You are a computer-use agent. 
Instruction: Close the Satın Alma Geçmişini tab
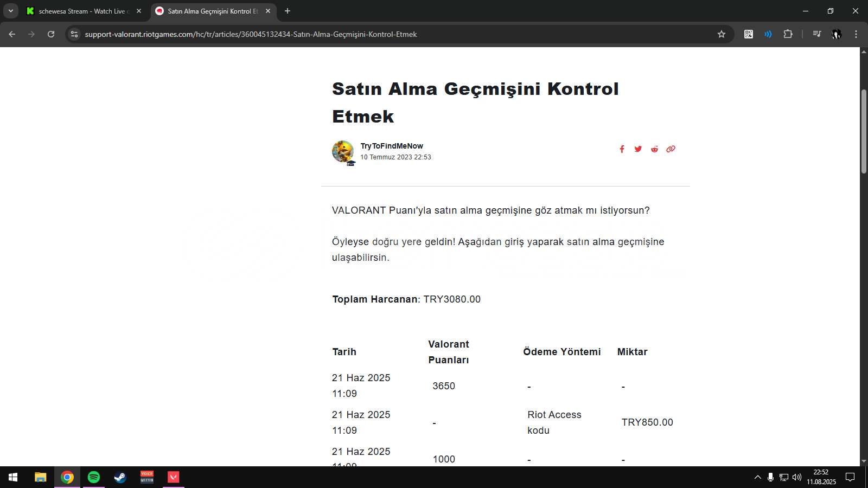[x=268, y=11]
